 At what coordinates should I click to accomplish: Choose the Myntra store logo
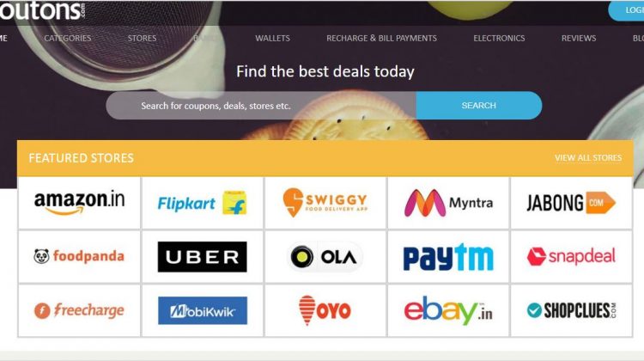coord(448,203)
